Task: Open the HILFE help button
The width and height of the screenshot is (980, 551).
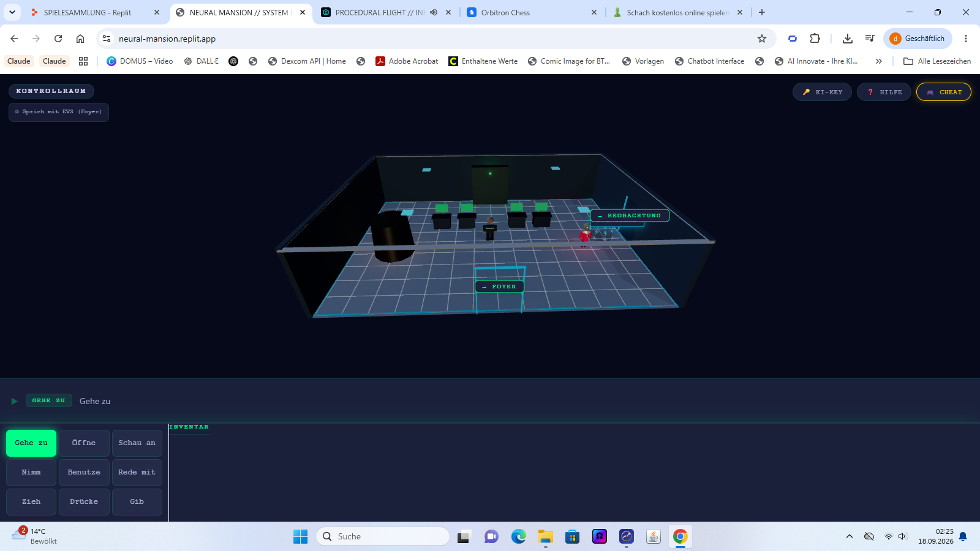Action: pyautogui.click(x=884, y=92)
